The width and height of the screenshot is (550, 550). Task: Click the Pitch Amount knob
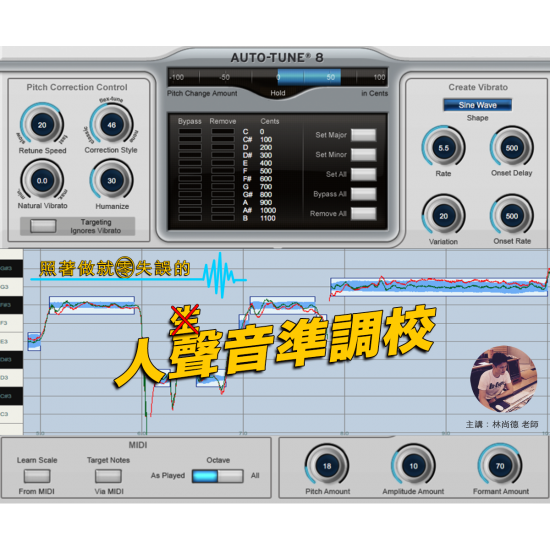click(327, 466)
